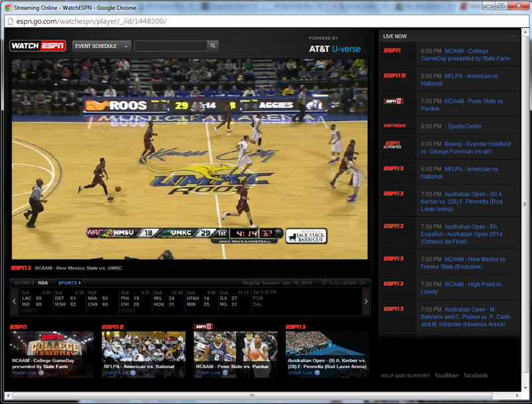Click ESPN3 logo beside Bahrami and Pioline listing

394,309
